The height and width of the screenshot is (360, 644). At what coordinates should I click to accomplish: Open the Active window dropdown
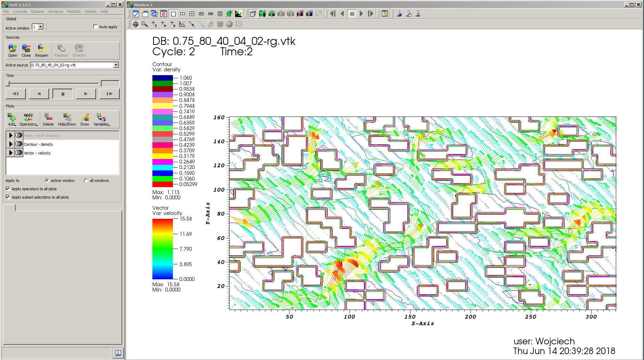[x=41, y=27]
